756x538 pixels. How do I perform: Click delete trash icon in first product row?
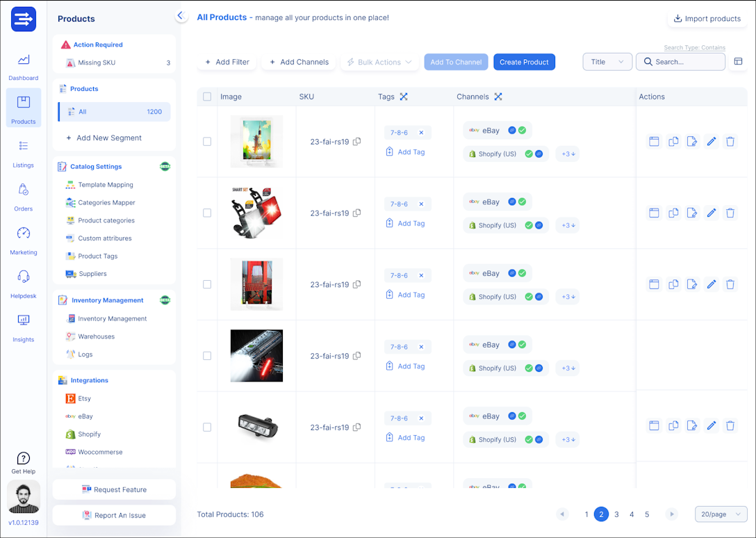pos(730,141)
